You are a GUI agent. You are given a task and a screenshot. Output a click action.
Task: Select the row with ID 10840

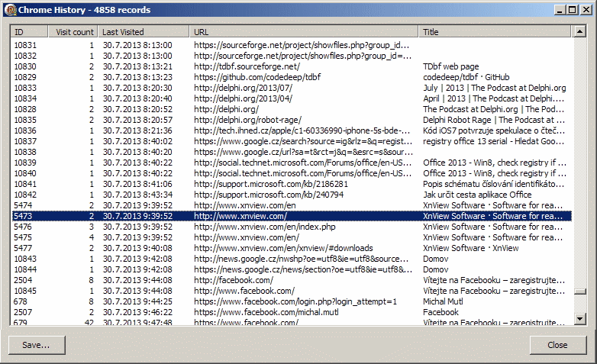[x=292, y=173]
